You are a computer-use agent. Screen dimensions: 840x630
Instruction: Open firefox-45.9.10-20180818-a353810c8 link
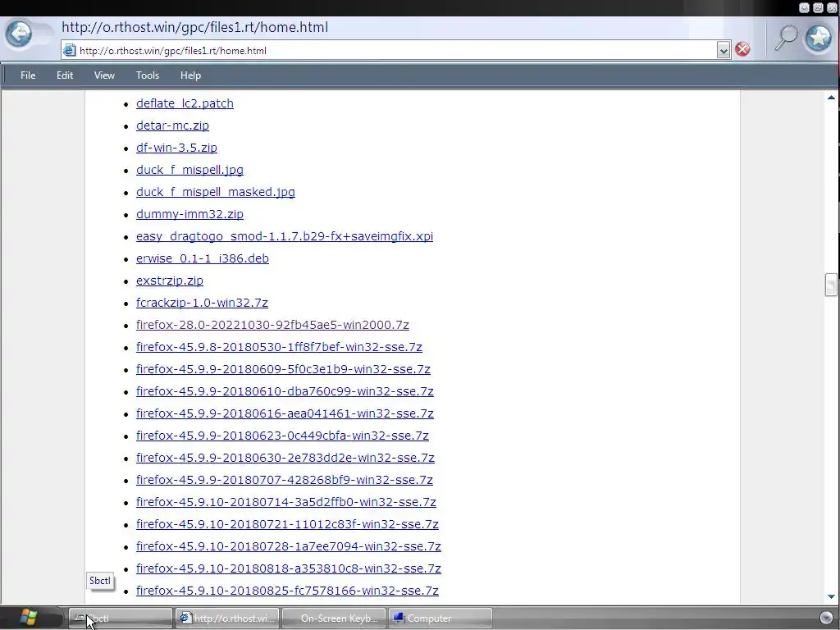point(289,568)
